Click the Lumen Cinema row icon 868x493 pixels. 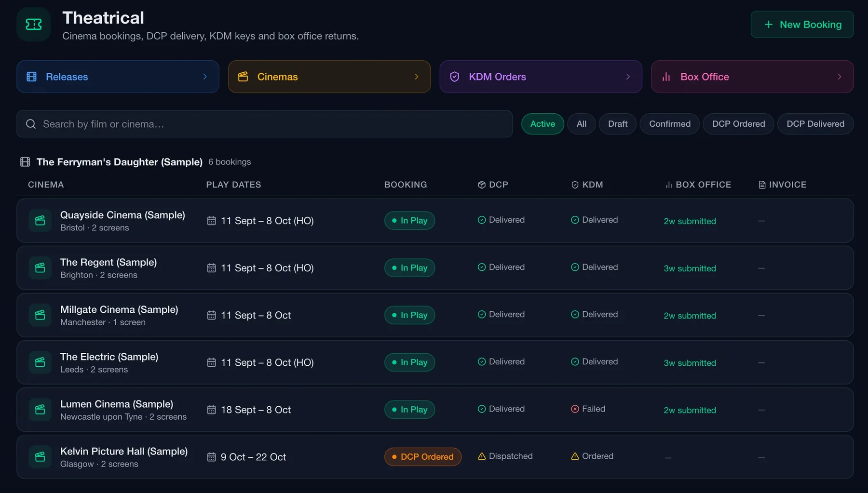point(40,410)
